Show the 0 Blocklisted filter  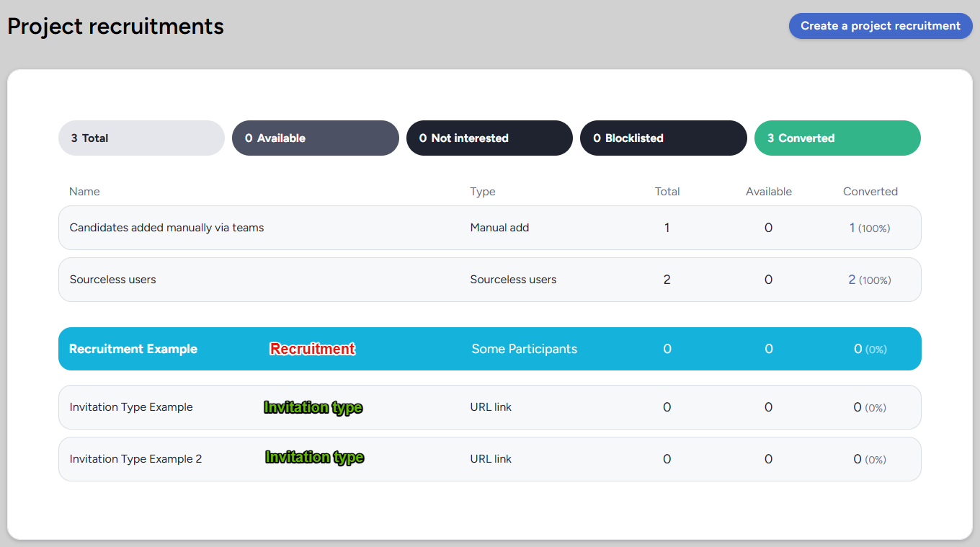(663, 138)
